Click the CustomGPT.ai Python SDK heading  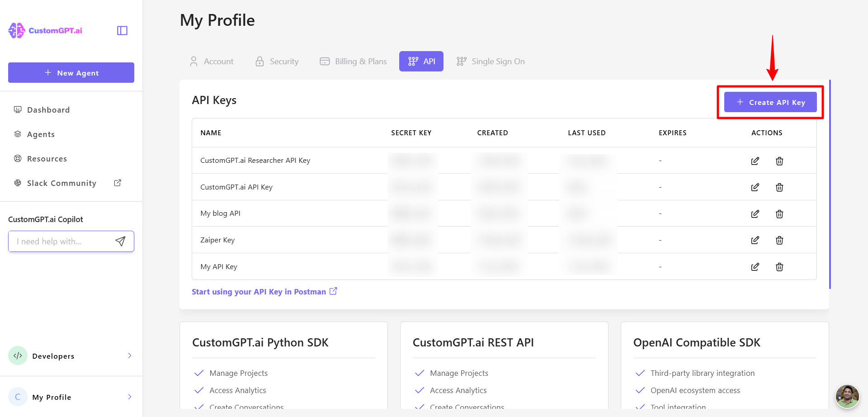pos(260,343)
